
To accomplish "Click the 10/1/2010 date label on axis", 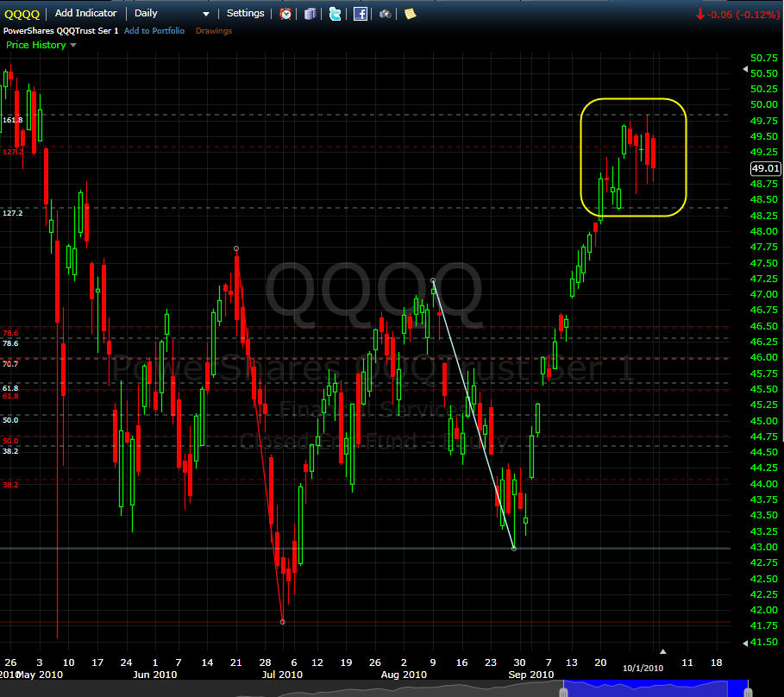I will (x=643, y=668).
